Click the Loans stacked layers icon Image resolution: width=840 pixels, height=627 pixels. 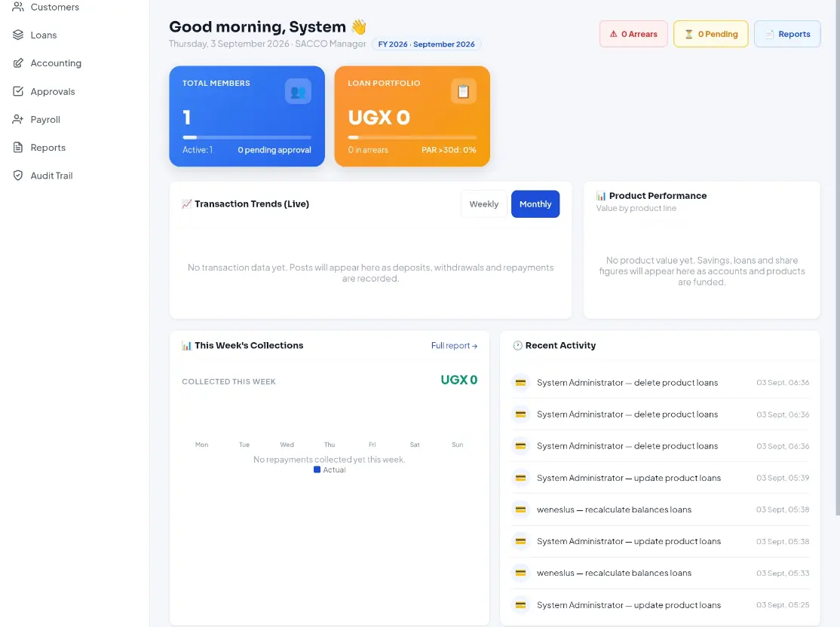click(x=18, y=35)
